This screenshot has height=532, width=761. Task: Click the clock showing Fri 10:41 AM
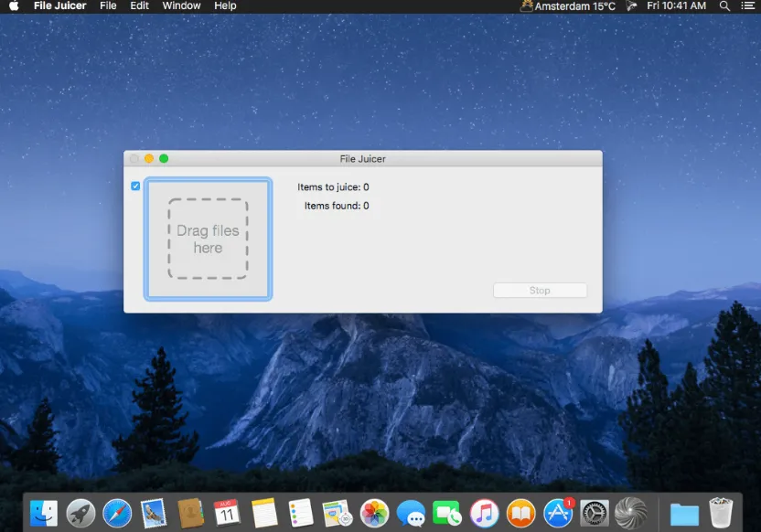676,5
